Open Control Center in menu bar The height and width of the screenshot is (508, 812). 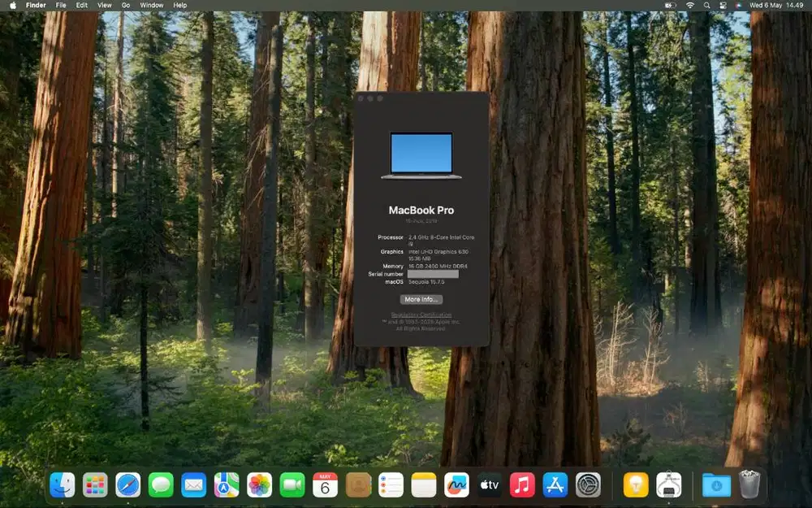723,5
